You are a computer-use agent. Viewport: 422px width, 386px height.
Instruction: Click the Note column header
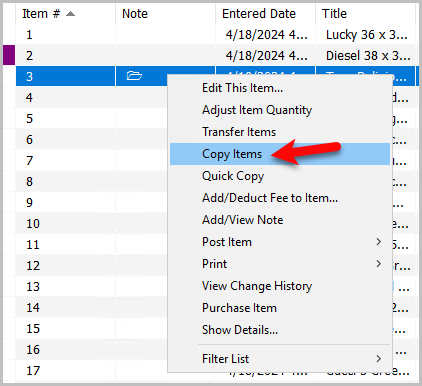(x=165, y=14)
